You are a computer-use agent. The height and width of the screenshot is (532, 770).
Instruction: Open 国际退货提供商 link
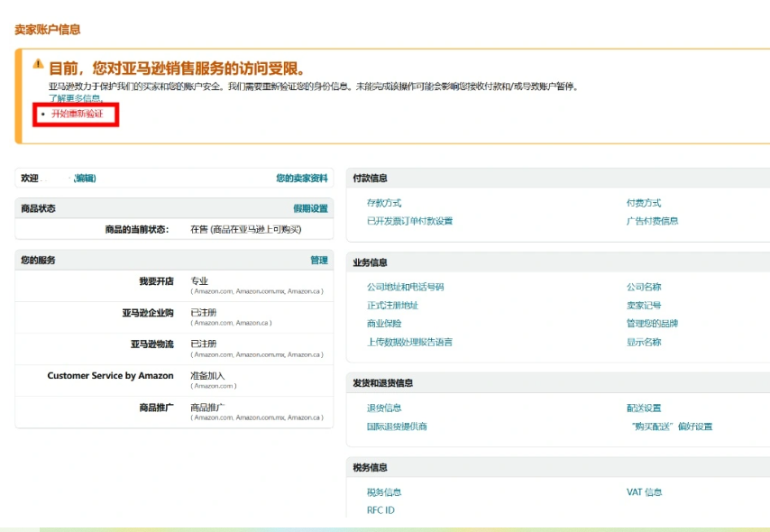397,427
